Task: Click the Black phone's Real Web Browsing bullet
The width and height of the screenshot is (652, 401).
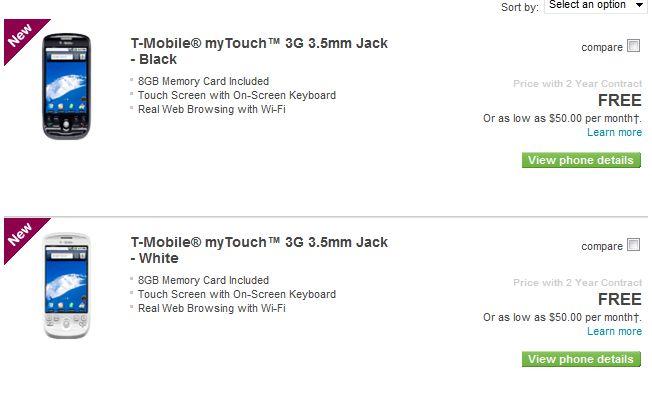Action: (x=211, y=109)
